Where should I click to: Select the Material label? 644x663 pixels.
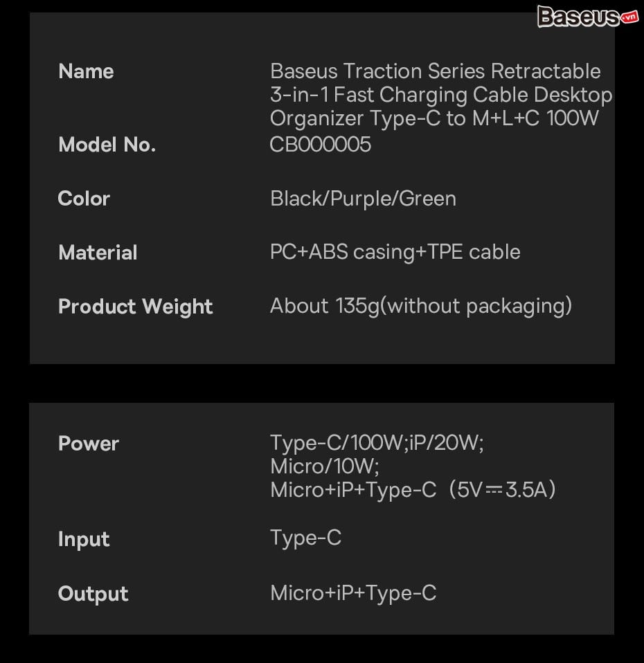pos(98,253)
